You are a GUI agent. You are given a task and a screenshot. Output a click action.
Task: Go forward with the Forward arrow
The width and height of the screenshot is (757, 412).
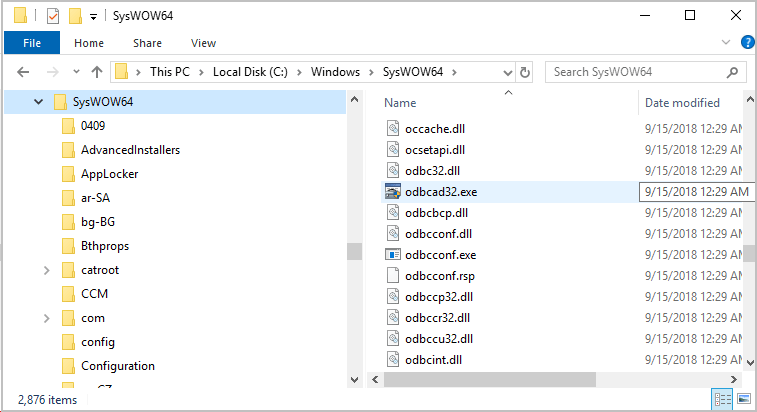coord(52,72)
